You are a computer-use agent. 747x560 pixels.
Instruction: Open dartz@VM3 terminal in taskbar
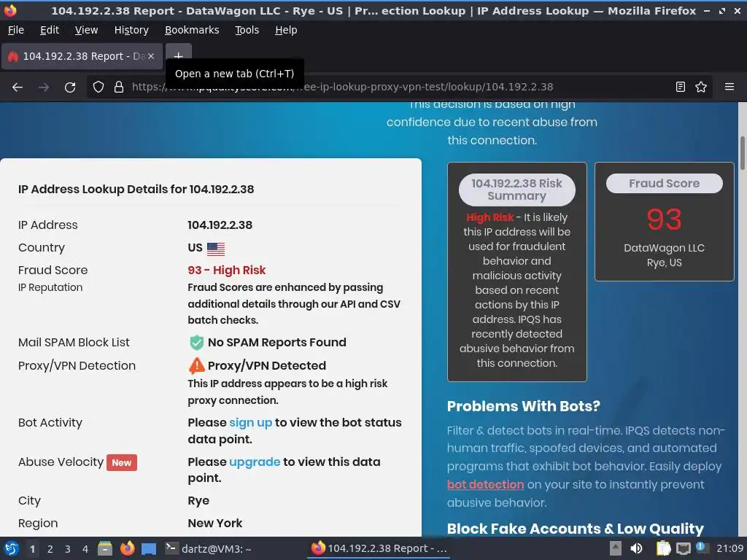209,548
